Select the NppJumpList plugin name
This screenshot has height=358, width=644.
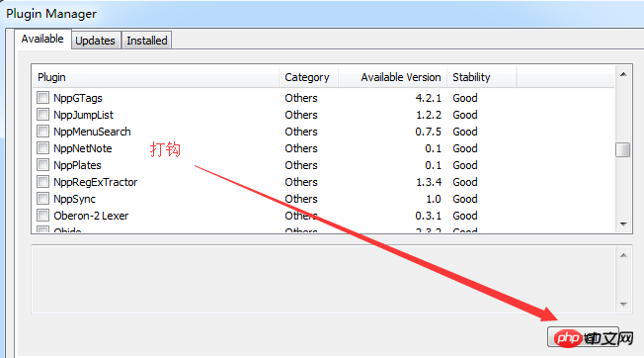pos(83,115)
